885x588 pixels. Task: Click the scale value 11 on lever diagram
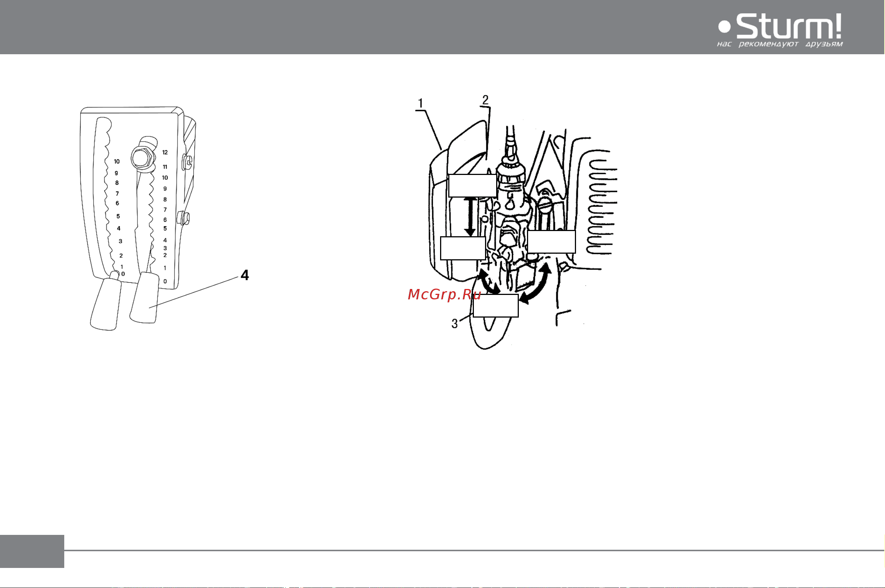[165, 167]
